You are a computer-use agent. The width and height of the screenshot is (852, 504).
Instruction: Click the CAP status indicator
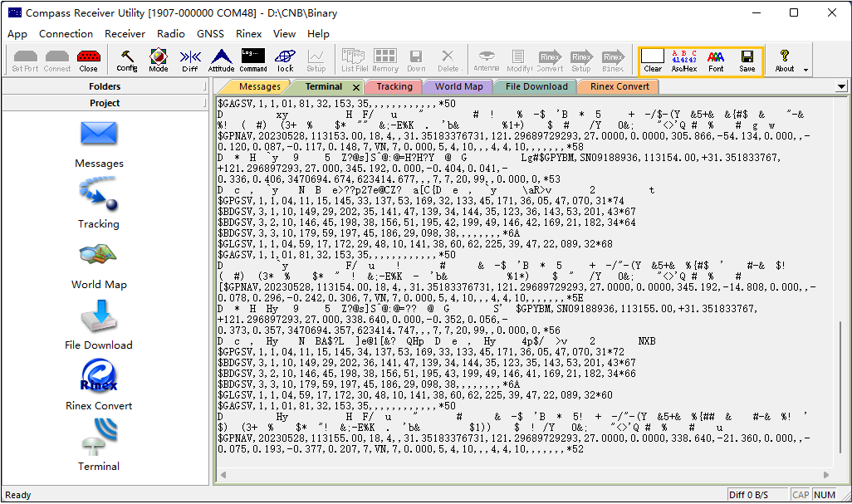tap(801, 495)
